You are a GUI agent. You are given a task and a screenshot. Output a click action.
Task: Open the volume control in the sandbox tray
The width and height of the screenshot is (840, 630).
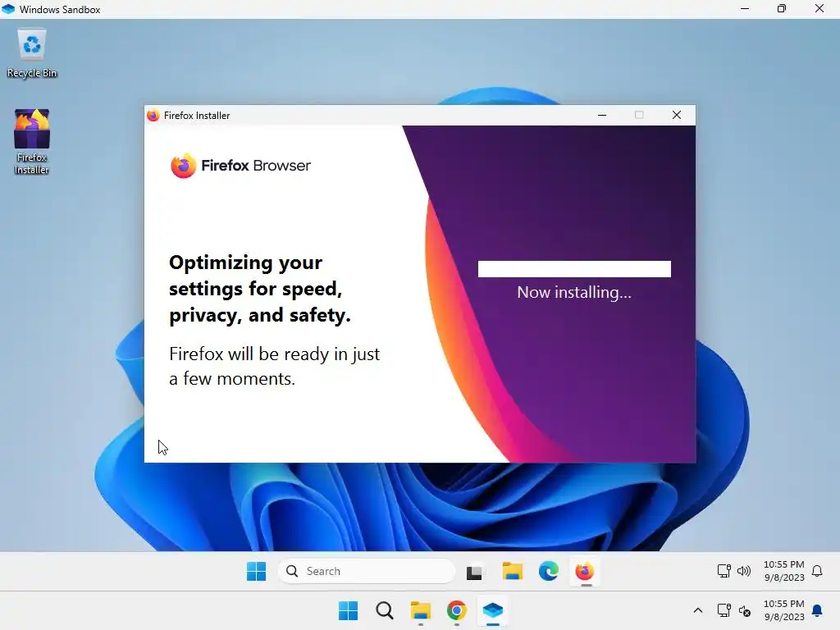point(743,571)
